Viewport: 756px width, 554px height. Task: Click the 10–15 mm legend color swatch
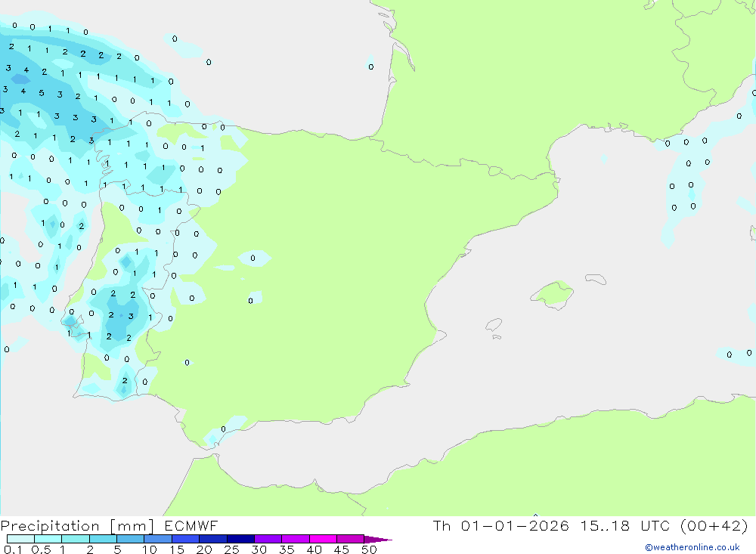(x=158, y=539)
